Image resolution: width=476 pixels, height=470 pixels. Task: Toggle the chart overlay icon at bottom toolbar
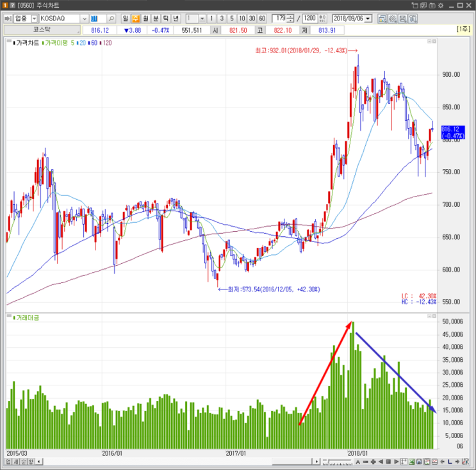pos(427,462)
